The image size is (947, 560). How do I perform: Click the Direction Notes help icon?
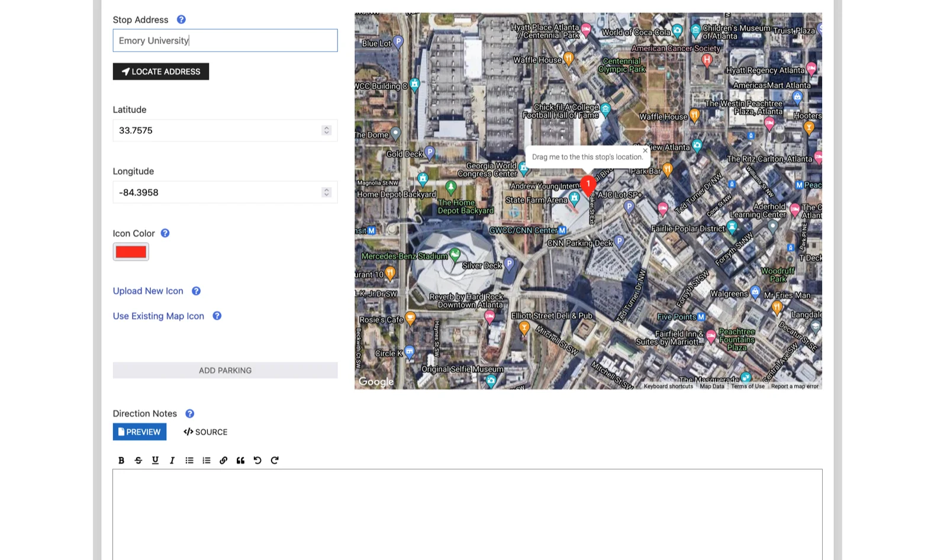point(190,414)
